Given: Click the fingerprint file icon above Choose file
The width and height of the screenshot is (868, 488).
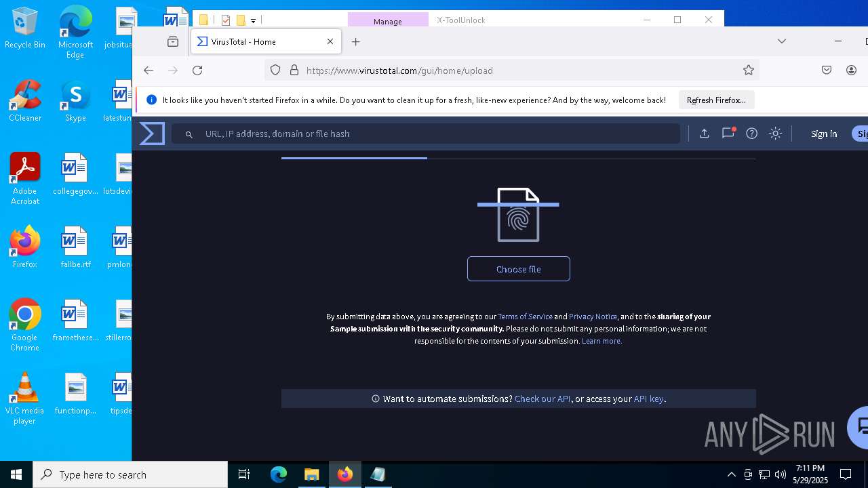Looking at the screenshot, I should click(518, 215).
